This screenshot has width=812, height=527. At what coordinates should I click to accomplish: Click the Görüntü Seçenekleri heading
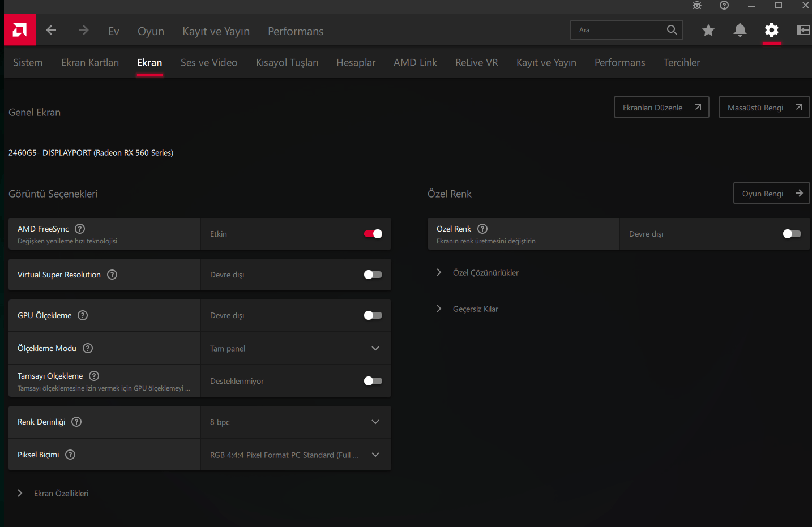[x=53, y=194]
